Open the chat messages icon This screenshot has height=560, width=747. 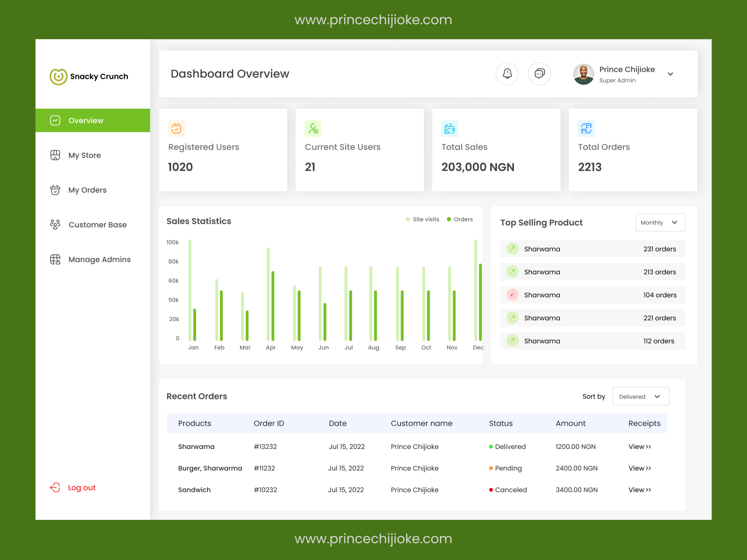click(x=540, y=74)
